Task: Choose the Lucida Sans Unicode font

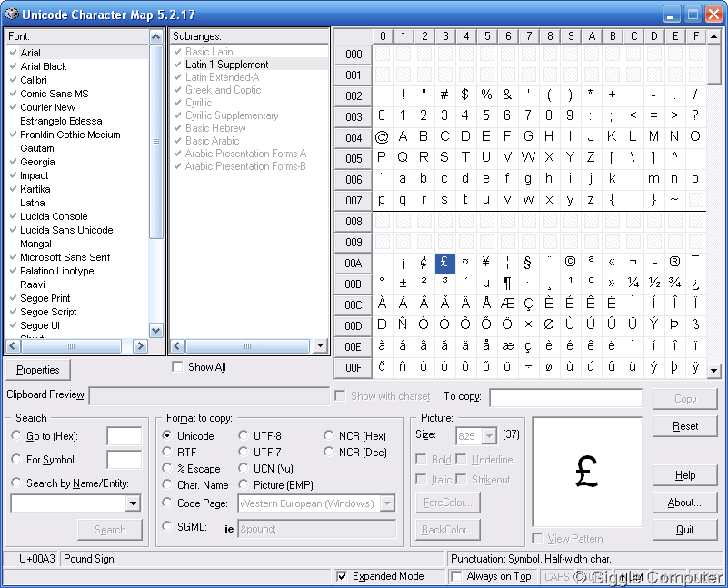Action: [66, 230]
